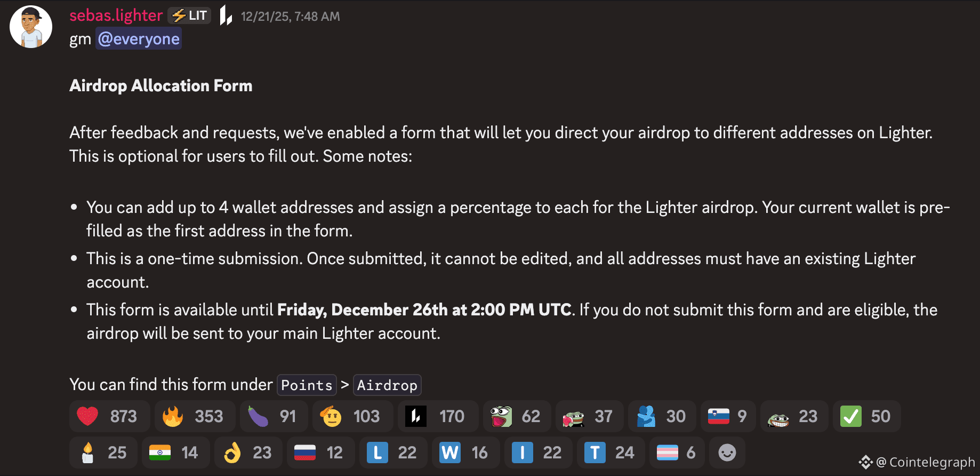The image size is (980, 476).
Task: Click the grinning troll Pepe reaction
Action: pyautogui.click(x=793, y=416)
